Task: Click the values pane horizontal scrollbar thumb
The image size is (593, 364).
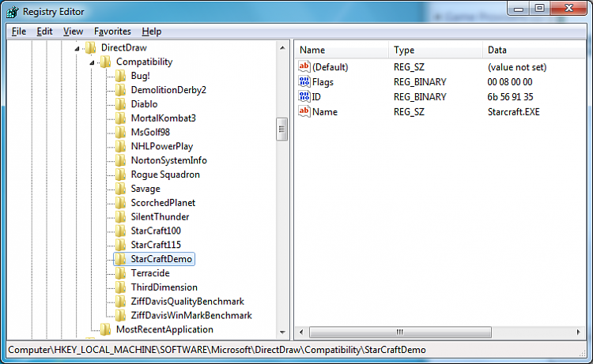Action: [400, 332]
